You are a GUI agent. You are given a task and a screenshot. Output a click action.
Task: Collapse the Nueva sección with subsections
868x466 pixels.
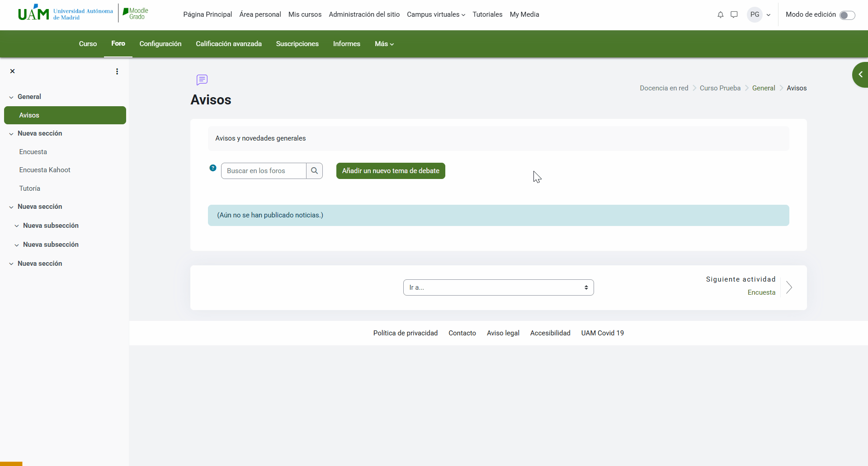click(11, 207)
